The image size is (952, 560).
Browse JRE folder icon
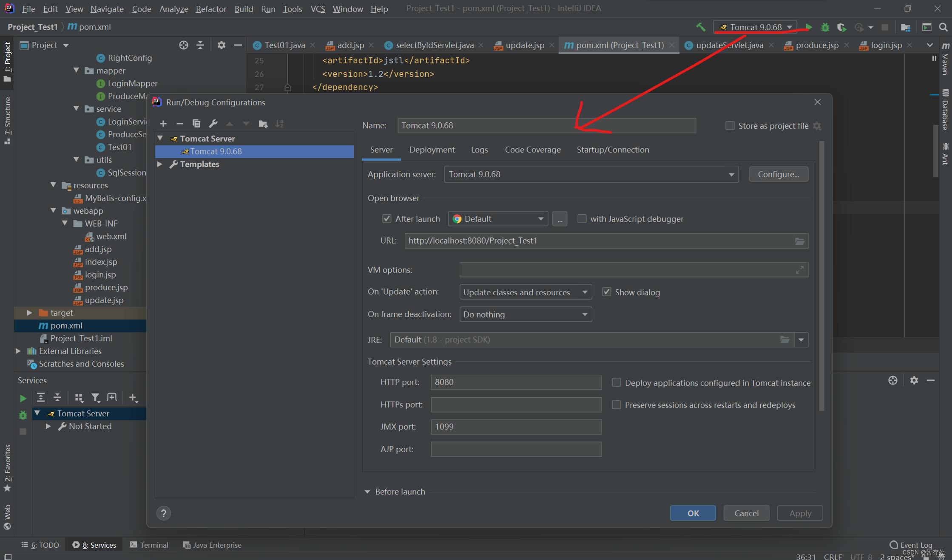click(785, 339)
